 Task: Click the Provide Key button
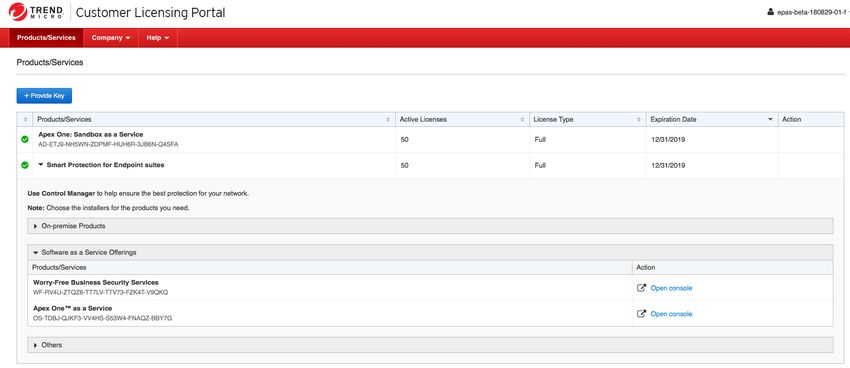coord(44,95)
